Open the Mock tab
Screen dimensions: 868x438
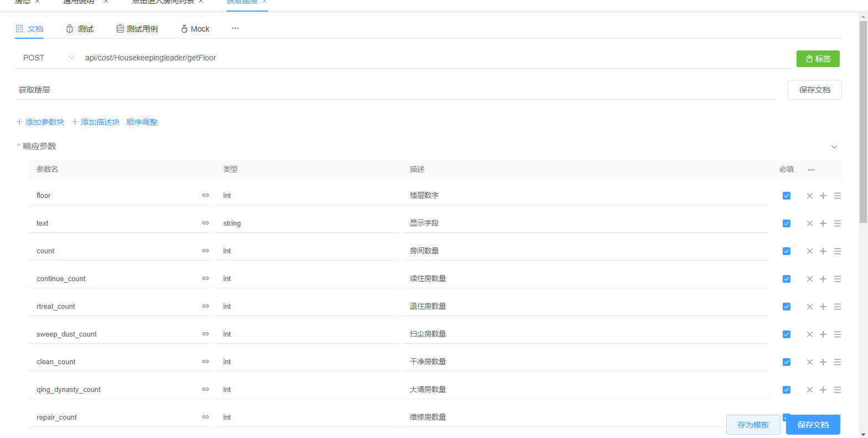(x=195, y=29)
